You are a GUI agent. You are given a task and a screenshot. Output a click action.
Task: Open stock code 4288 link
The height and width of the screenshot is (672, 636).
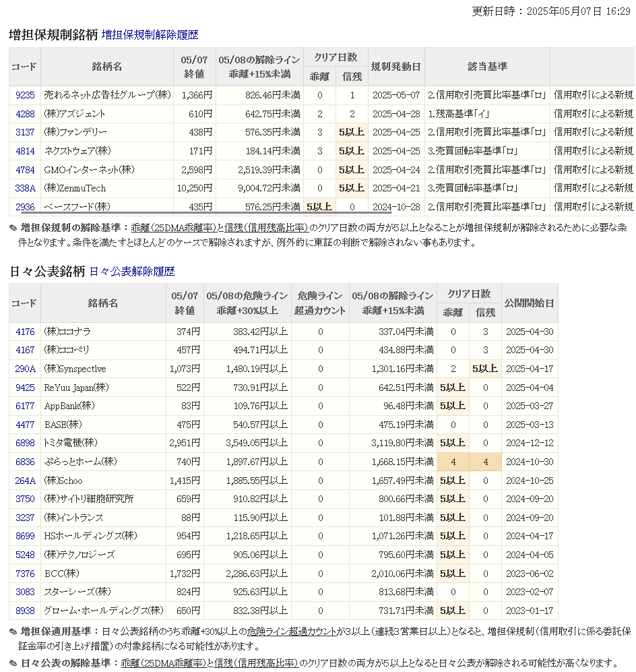click(25, 114)
